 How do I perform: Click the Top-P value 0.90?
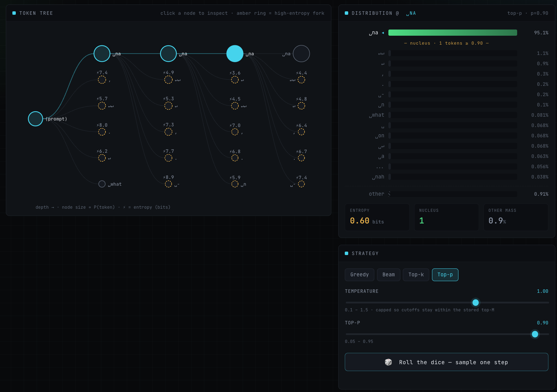pyautogui.click(x=543, y=323)
